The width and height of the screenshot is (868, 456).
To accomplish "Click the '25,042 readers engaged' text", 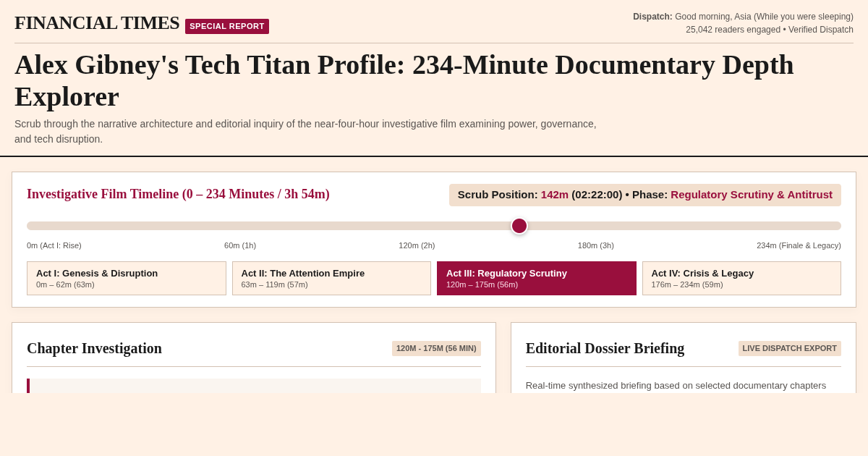I will pyautogui.click(x=732, y=30).
